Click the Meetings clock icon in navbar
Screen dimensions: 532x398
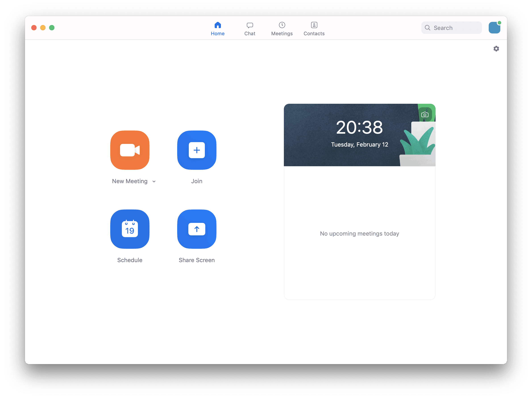pos(281,25)
